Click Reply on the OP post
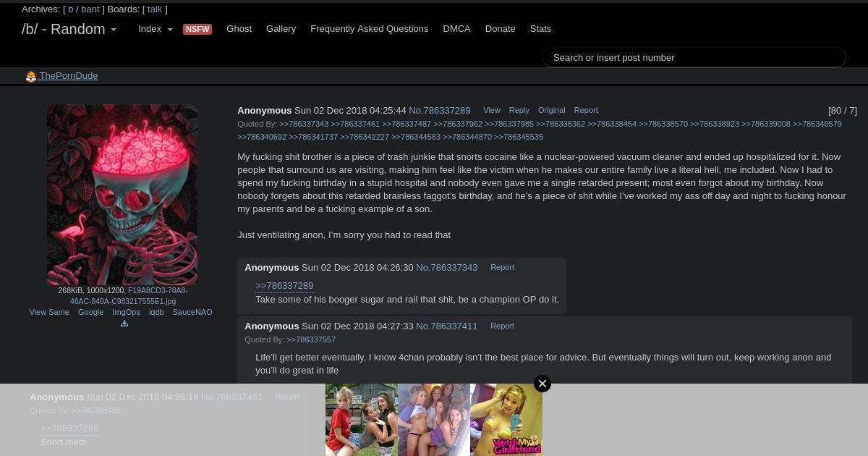This screenshot has width=868, height=456. [x=519, y=111]
